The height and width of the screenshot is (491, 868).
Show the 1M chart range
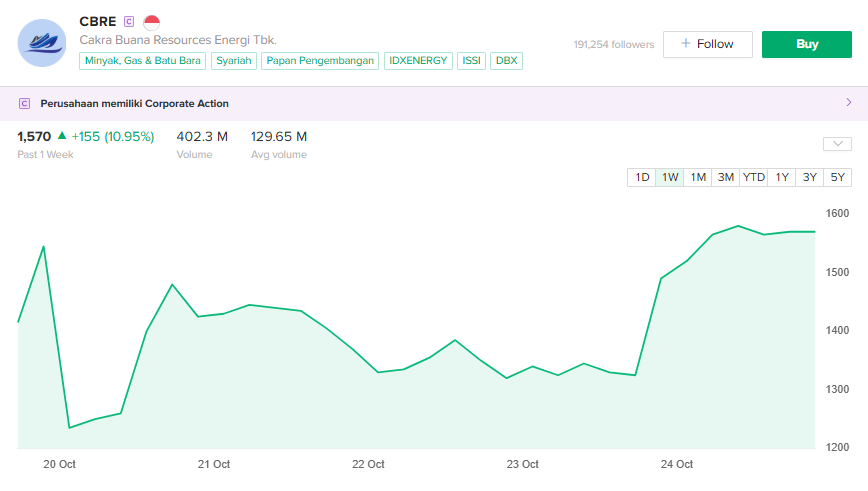pos(698,177)
